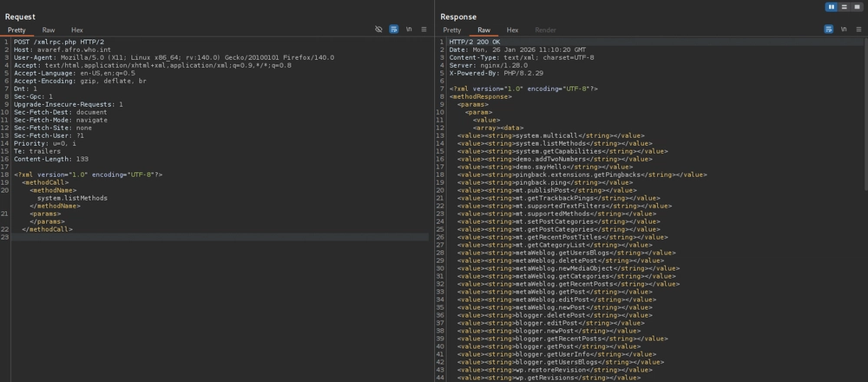Open the Response Render tab
Screen dimensions: 868x382
(x=545, y=30)
